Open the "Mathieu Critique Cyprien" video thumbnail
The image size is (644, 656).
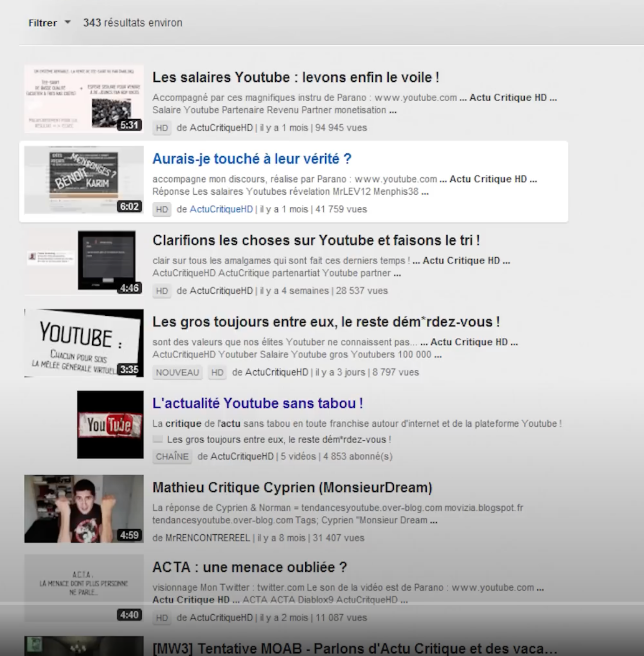pos(84,509)
